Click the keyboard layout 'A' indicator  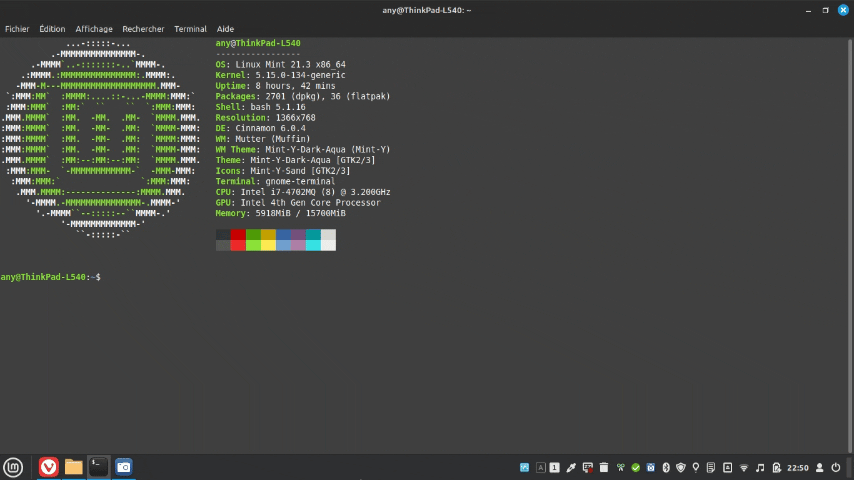[x=540, y=467]
